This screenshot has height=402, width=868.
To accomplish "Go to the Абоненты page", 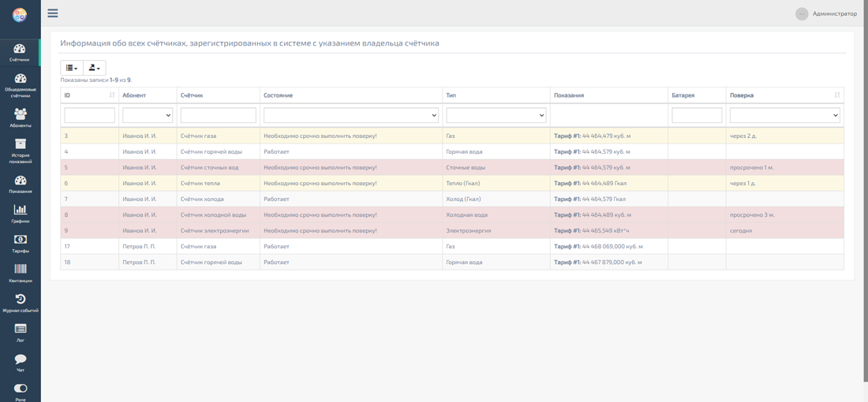I will pos(20,117).
